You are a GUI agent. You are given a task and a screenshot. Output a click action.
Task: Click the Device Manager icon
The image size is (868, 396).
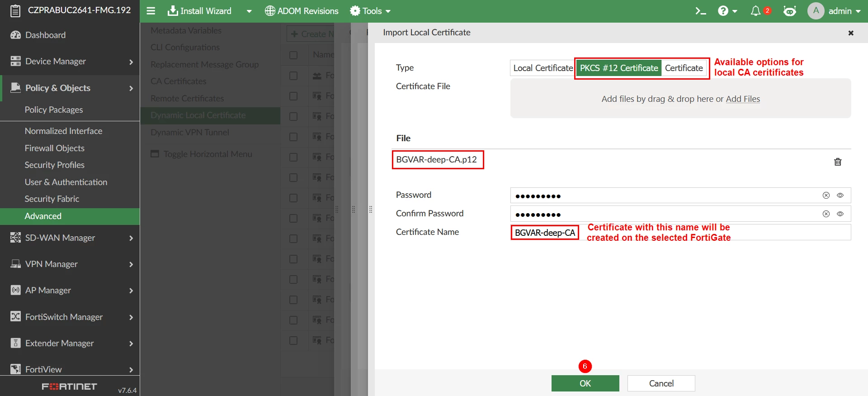15,61
